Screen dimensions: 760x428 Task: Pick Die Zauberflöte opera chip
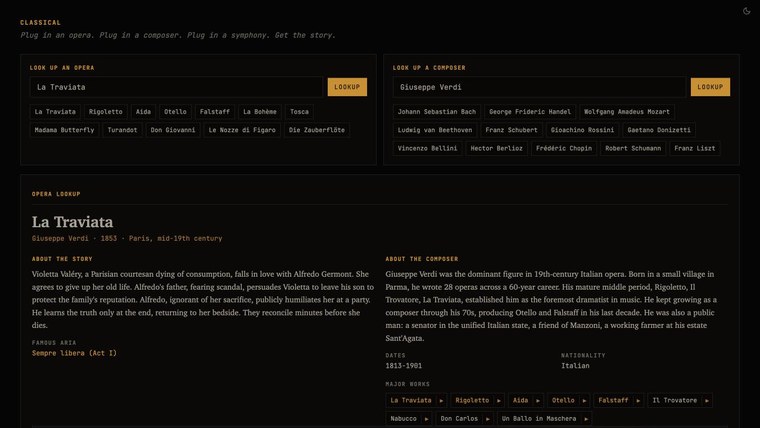pyautogui.click(x=317, y=130)
